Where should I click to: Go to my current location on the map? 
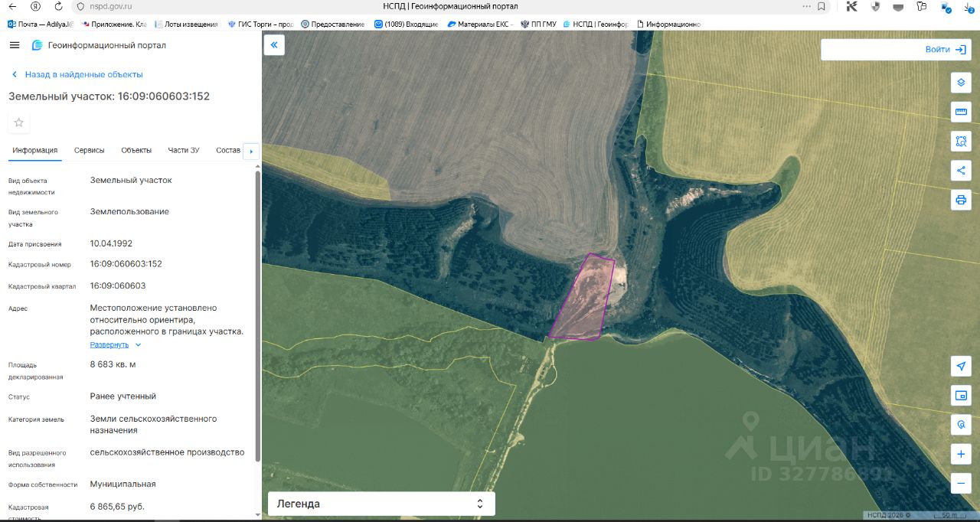tap(961, 366)
